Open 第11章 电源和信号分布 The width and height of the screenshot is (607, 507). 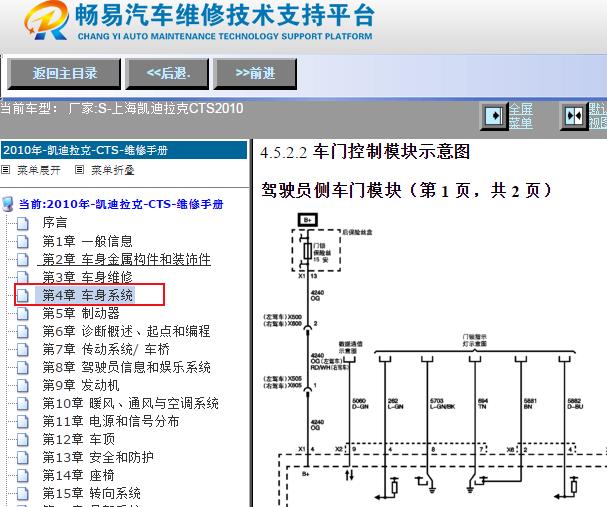pos(111,421)
